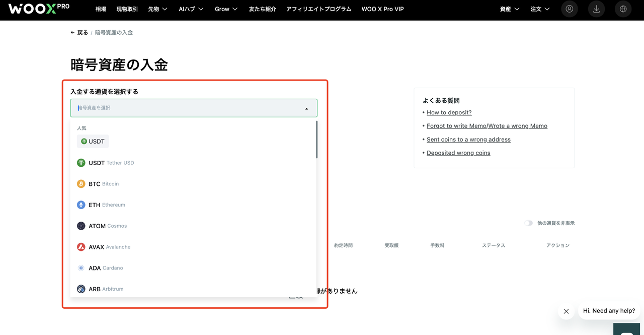Viewport: 644px width, 335px height.
Task: Click the 暗号資産の入金 breadcrumb text
Action: tap(114, 33)
